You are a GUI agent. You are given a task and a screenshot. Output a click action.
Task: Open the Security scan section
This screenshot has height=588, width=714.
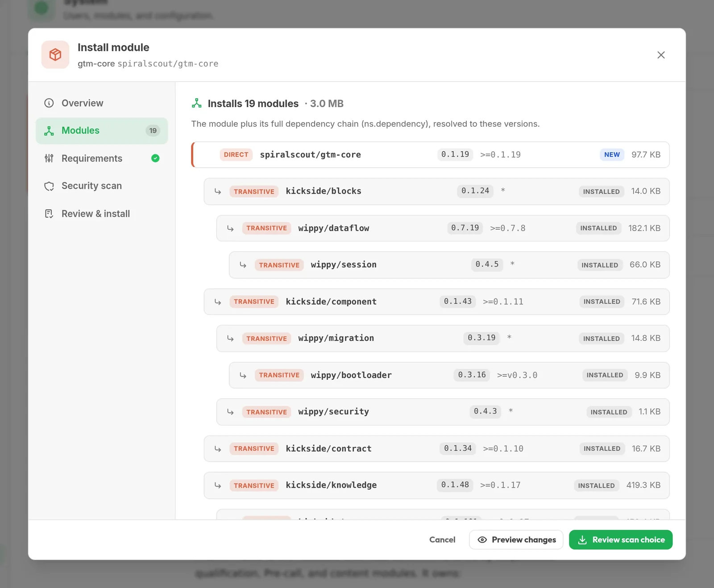coord(102,186)
